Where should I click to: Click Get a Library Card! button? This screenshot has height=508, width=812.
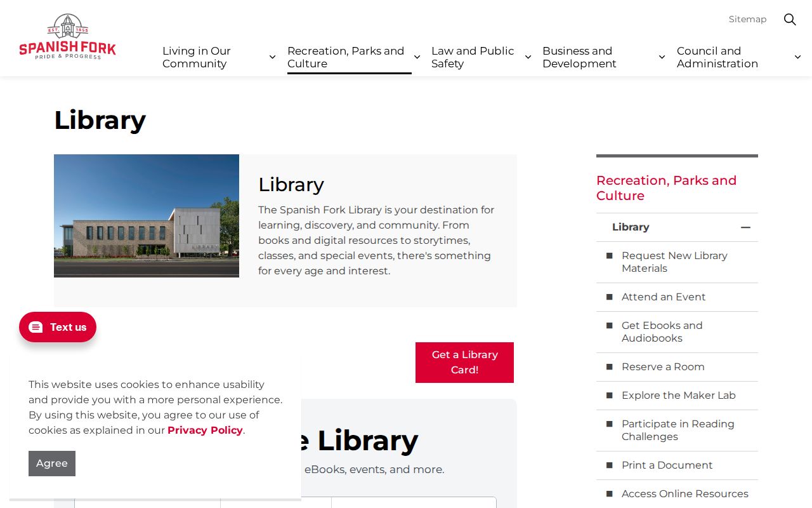point(464,363)
